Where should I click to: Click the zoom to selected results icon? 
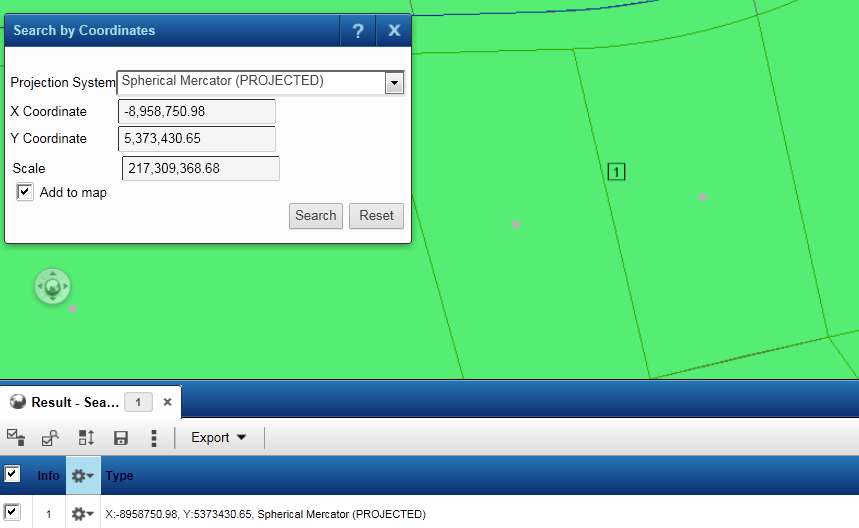tap(50, 438)
